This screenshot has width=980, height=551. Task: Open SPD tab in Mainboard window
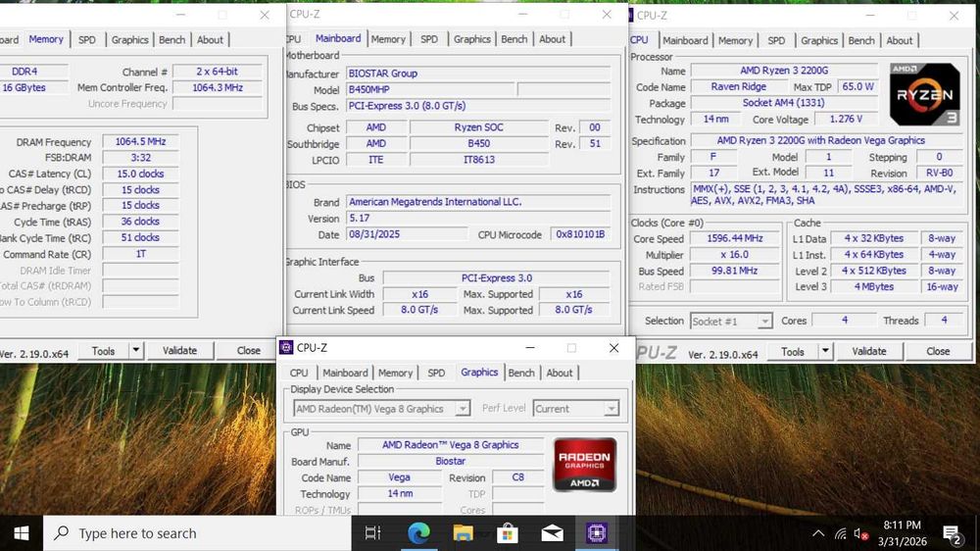(x=429, y=39)
